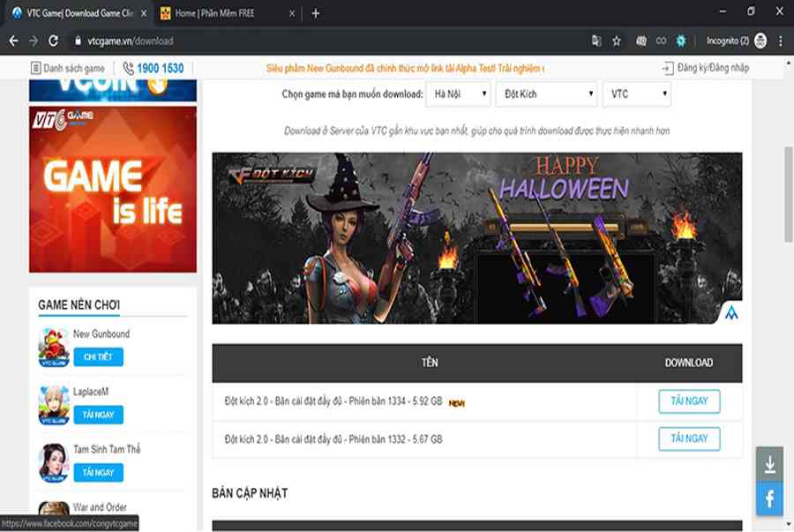Screen dimensions: 794x532
Task: Open the New Gunbound Alpha Test announcement
Action: click(405, 68)
